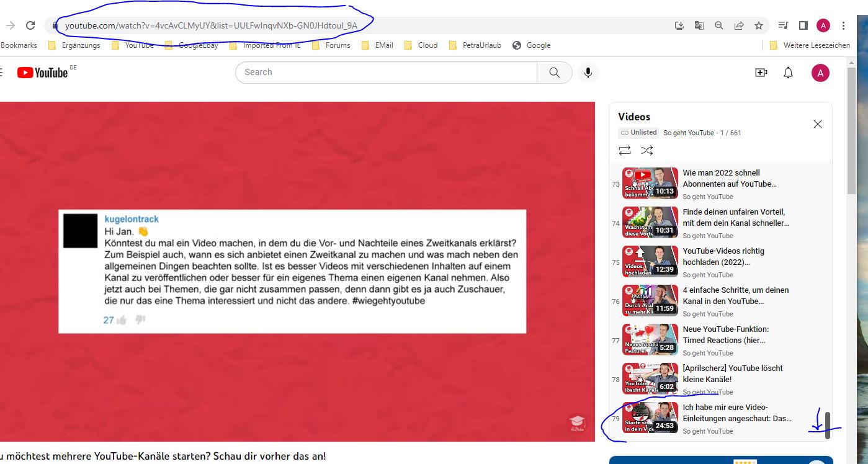The image size is (868, 464).
Task: Open the Ergänzungs bookmark folder
Action: pyautogui.click(x=74, y=45)
